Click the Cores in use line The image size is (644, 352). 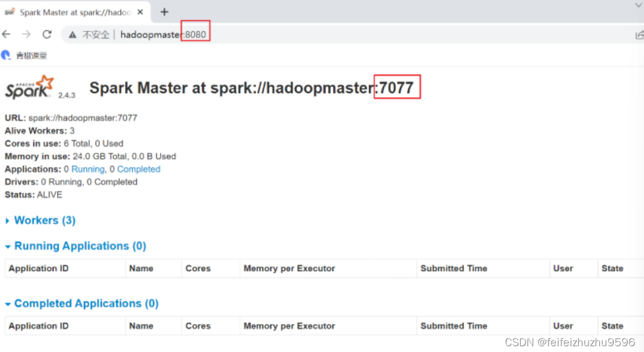coord(63,144)
